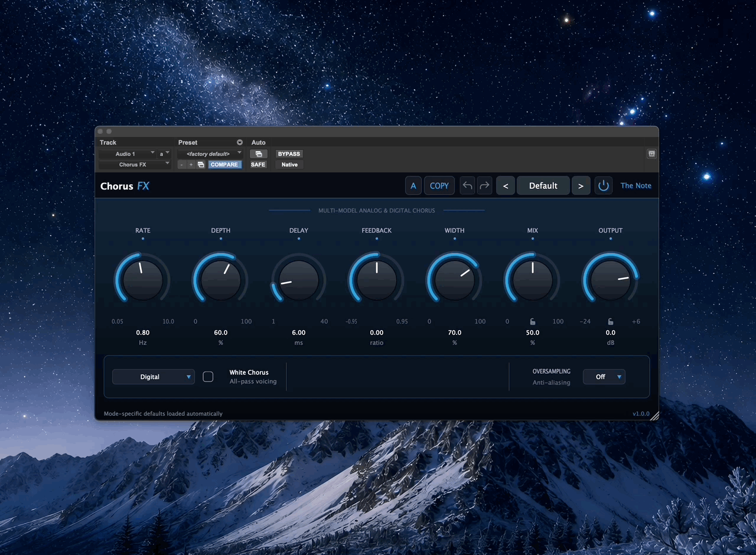Click the Chorus FX logo title
756x555 pixels.
[x=125, y=186]
